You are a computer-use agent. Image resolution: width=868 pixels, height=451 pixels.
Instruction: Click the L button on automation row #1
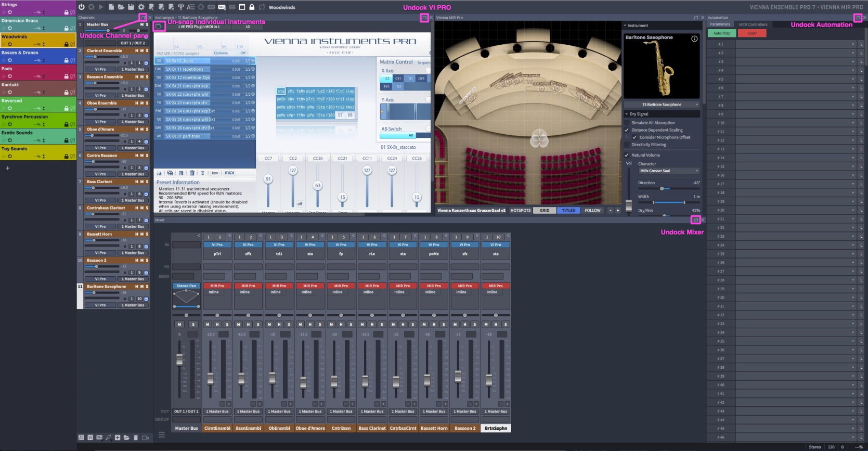tap(861, 44)
